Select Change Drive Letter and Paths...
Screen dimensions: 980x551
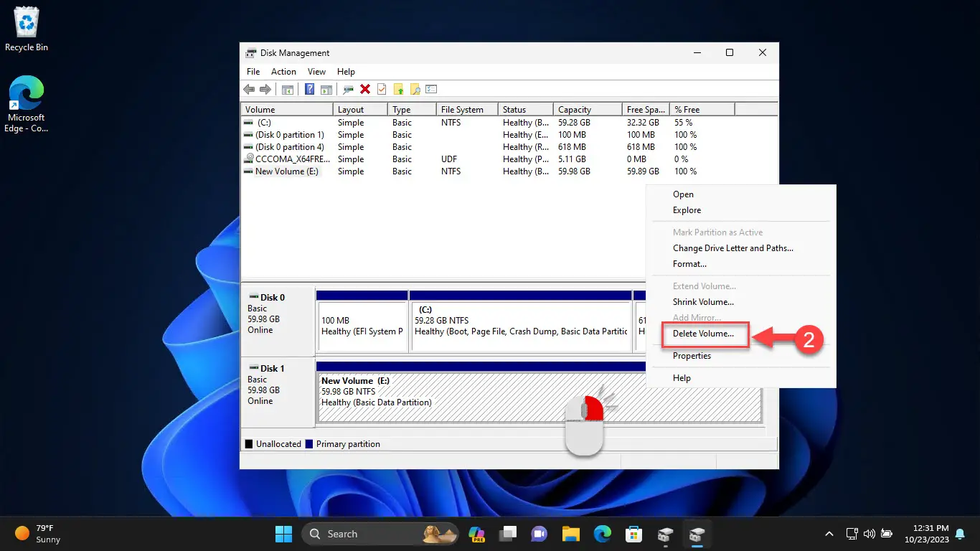click(x=741, y=248)
